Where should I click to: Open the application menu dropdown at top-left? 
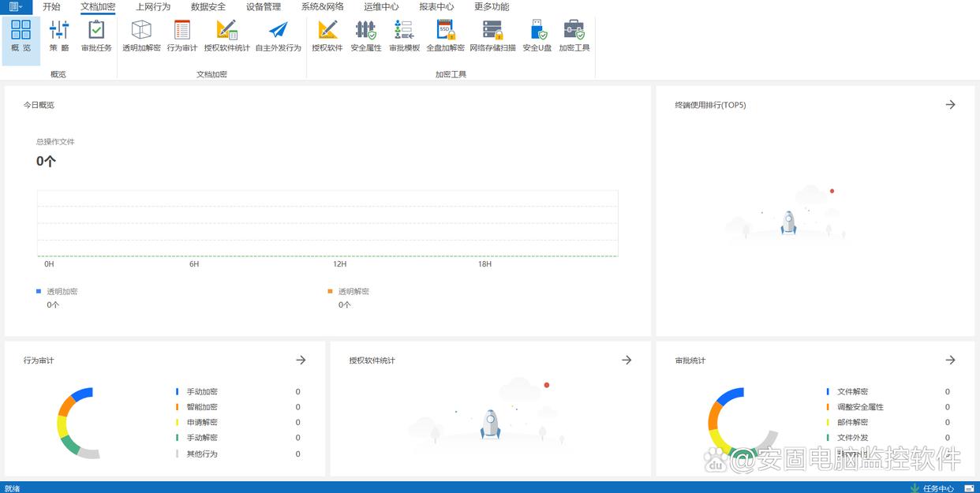(16, 7)
